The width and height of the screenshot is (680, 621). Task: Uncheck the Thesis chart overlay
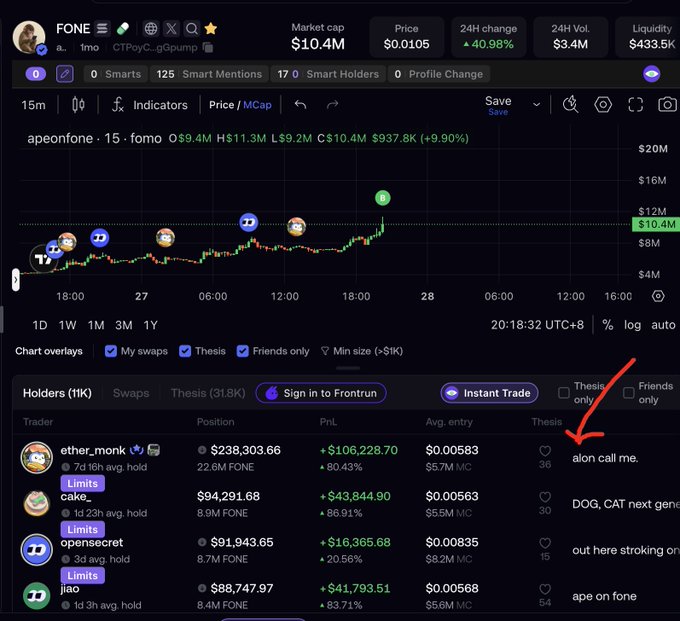click(x=185, y=351)
